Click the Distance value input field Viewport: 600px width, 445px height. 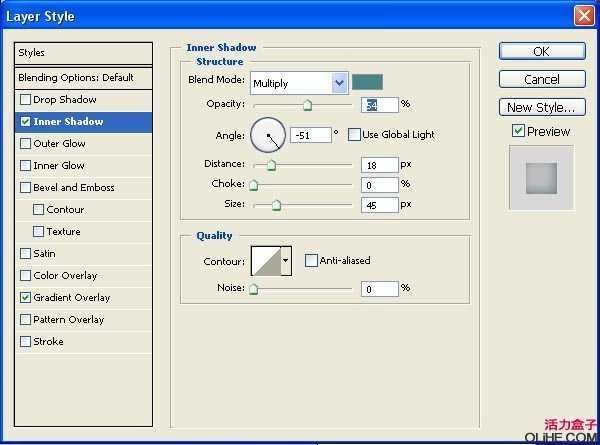[379, 164]
